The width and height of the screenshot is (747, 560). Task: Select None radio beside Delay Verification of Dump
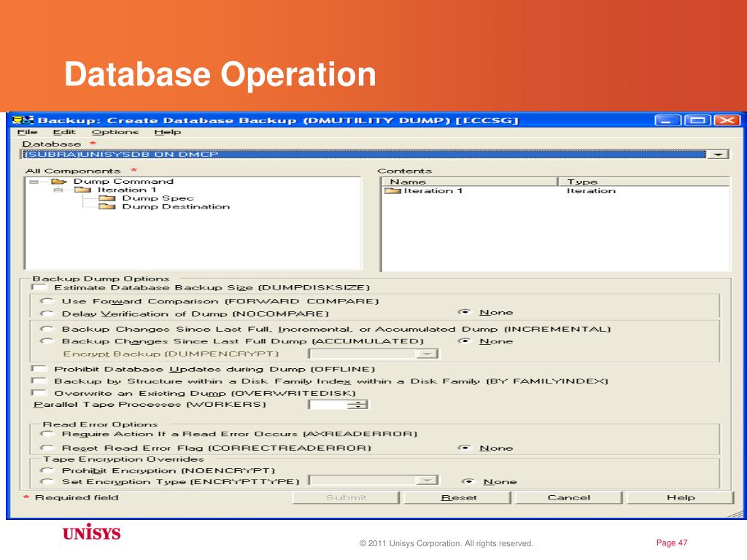coord(465,312)
